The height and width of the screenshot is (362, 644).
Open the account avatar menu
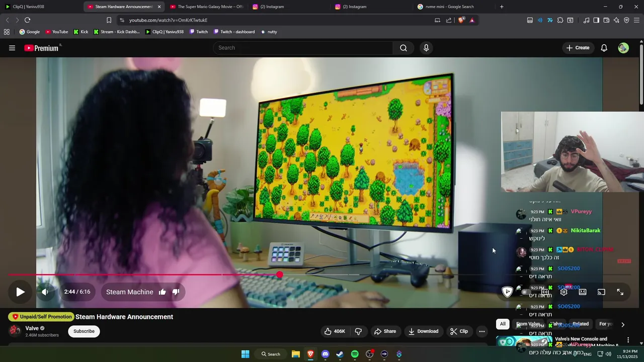pyautogui.click(x=623, y=48)
